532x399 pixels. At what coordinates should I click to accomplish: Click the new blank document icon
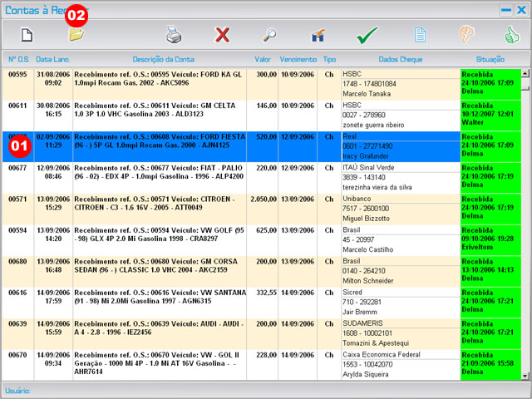click(27, 35)
